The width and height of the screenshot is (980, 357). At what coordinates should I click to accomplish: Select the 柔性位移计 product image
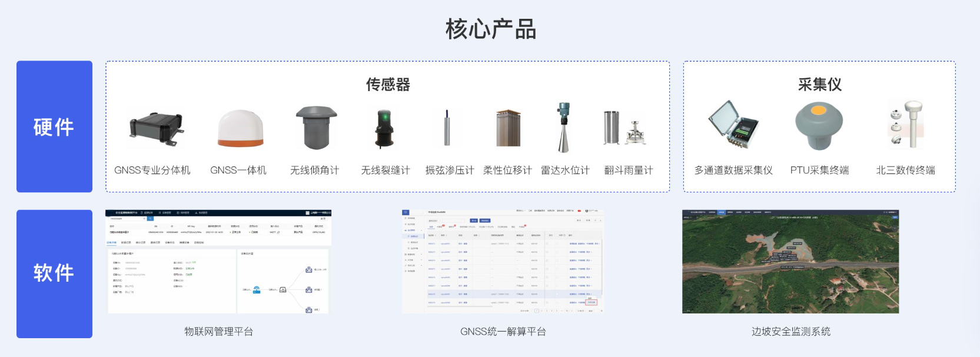[x=508, y=128]
